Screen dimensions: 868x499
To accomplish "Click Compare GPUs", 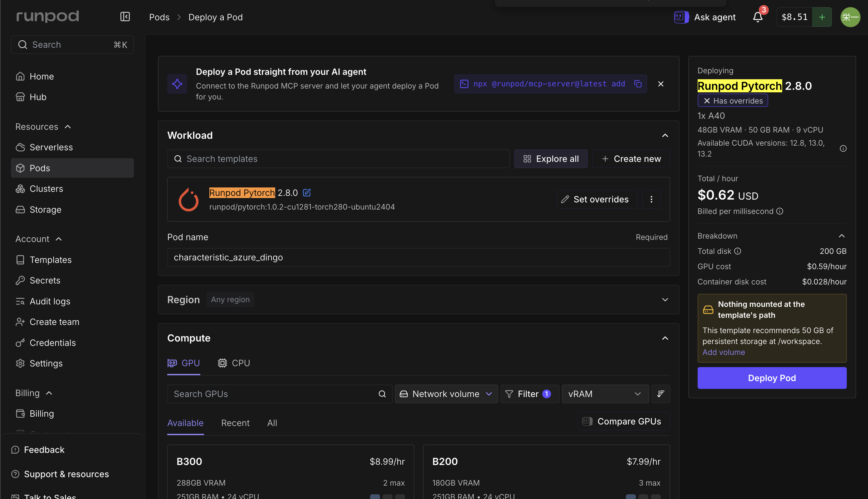I will 623,421.
